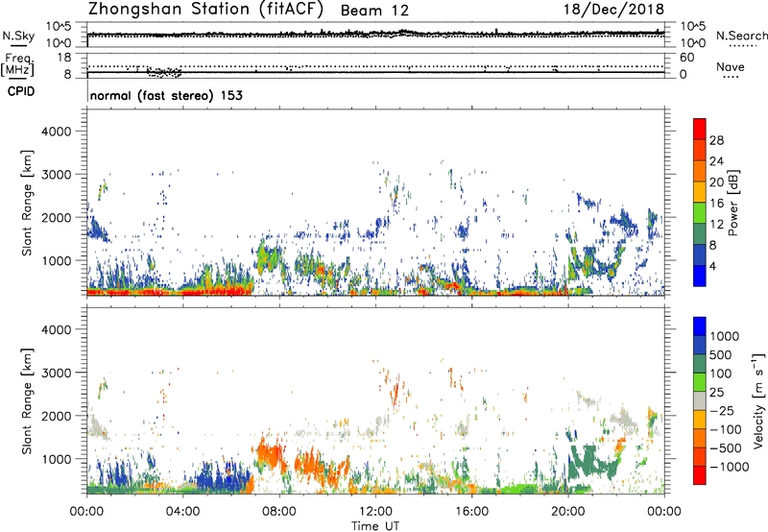The image size is (768, 532).
Task: Click the '3000' tick of velocity panel
Action: click(56, 373)
